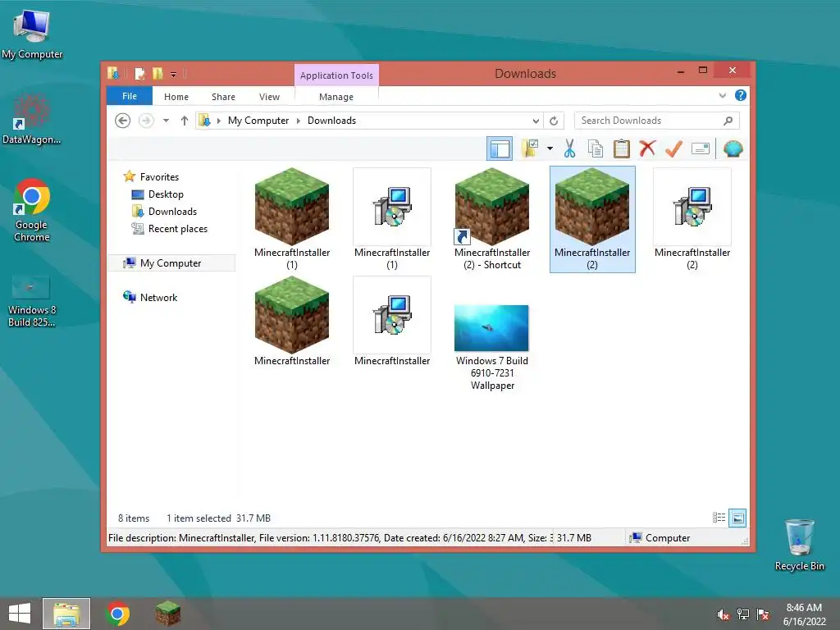
Task: Click My Computer in the address bar
Action: pyautogui.click(x=258, y=121)
